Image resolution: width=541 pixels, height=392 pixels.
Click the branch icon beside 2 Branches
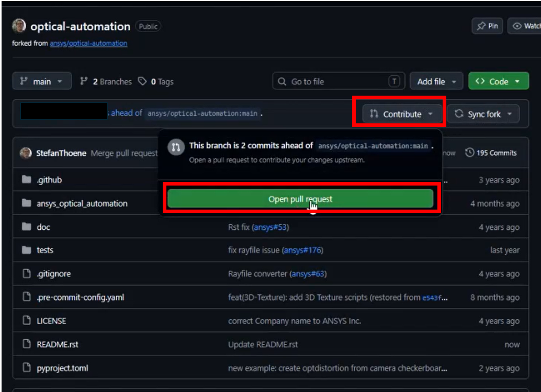click(84, 81)
